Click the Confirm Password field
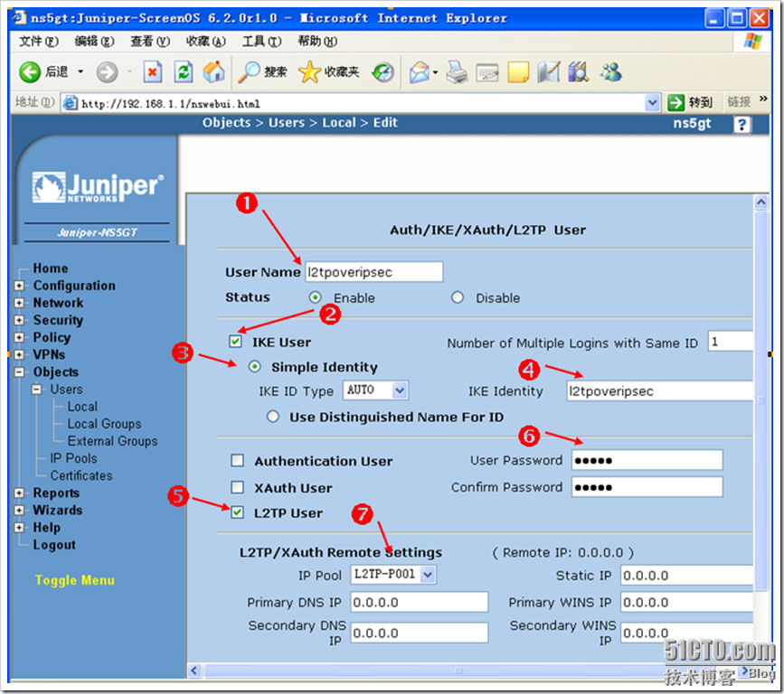This screenshot has height=694, width=784. tap(647, 487)
